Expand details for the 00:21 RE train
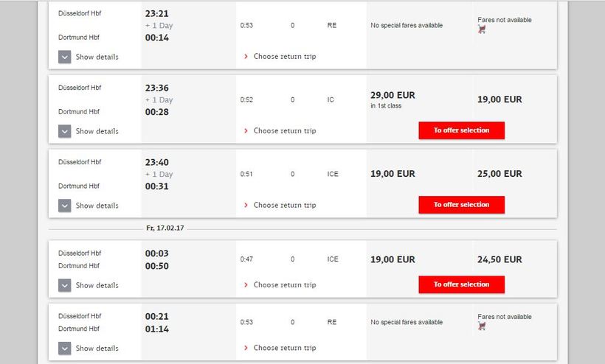605x364 pixels. 65,348
